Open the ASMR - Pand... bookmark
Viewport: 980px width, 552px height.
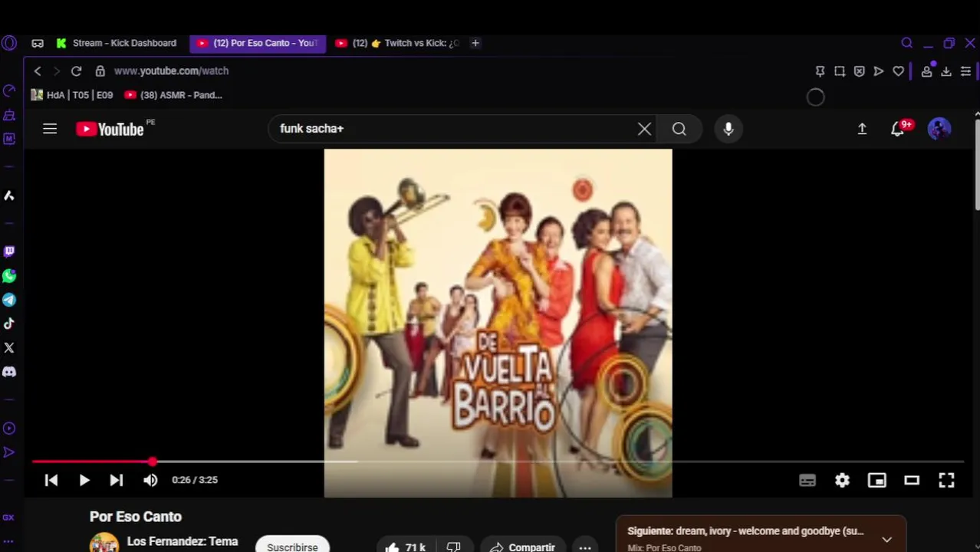pos(173,95)
